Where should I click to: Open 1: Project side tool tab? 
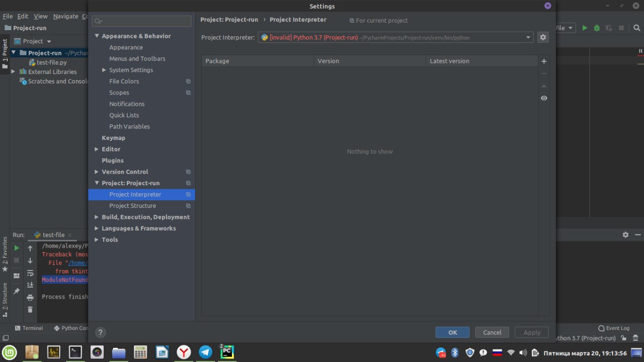tap(5, 53)
